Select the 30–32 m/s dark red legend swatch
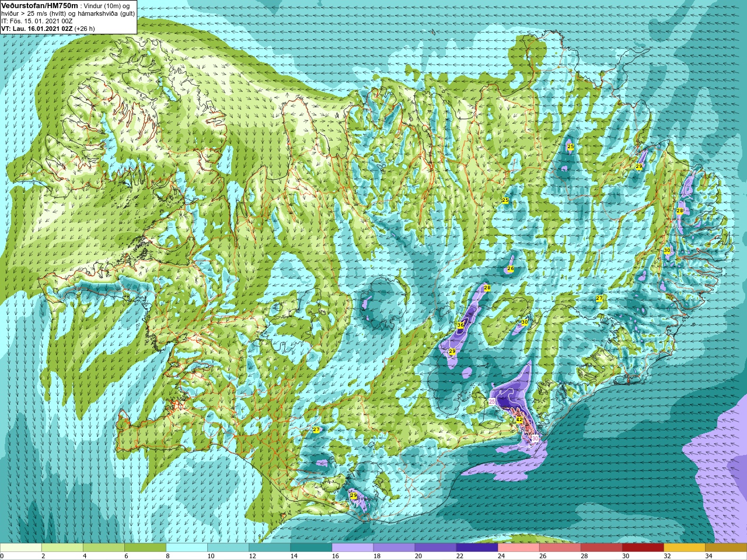 pos(643,548)
